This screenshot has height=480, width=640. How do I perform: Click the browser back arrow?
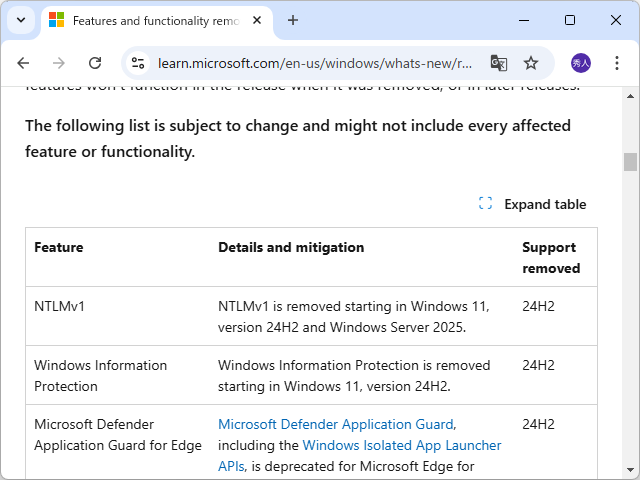click(x=23, y=63)
